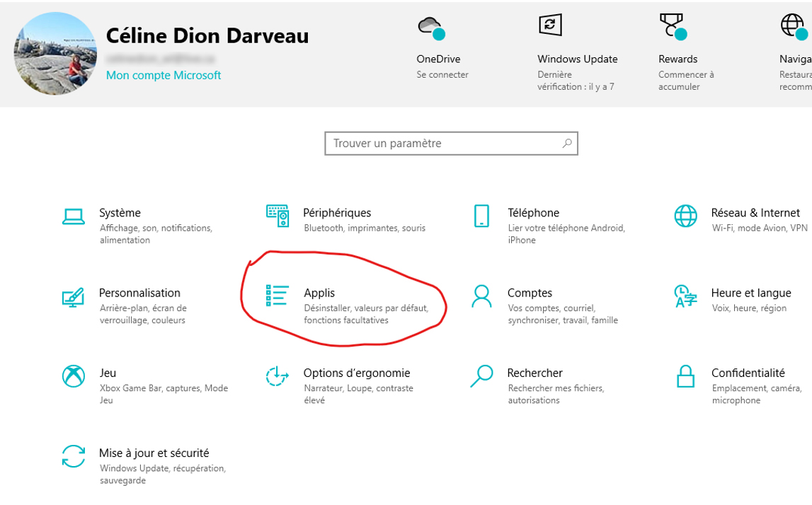Open the Windows Update status tile
The width and height of the screenshot is (812, 505).
point(576,53)
